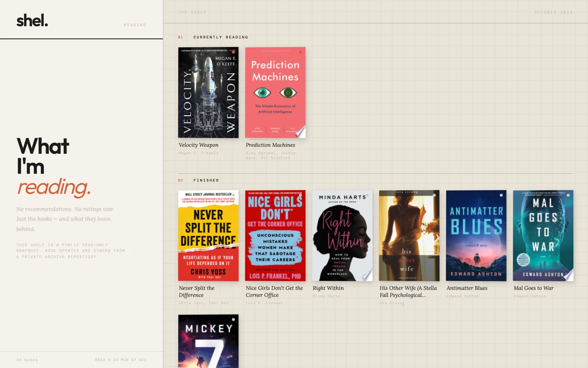Click the "Never Split the Difference" title text

pyautogui.click(x=197, y=291)
